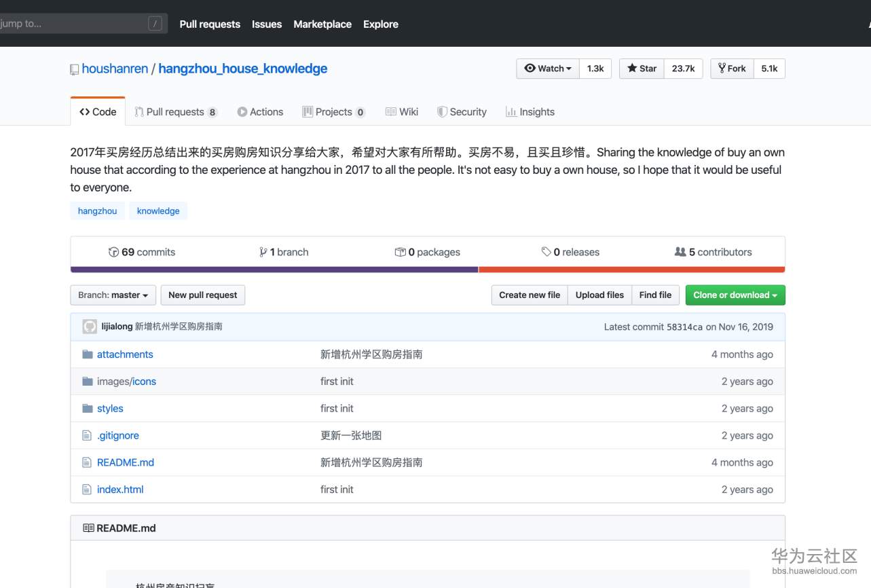
Task: Open the Insights tab
Action: 530,112
